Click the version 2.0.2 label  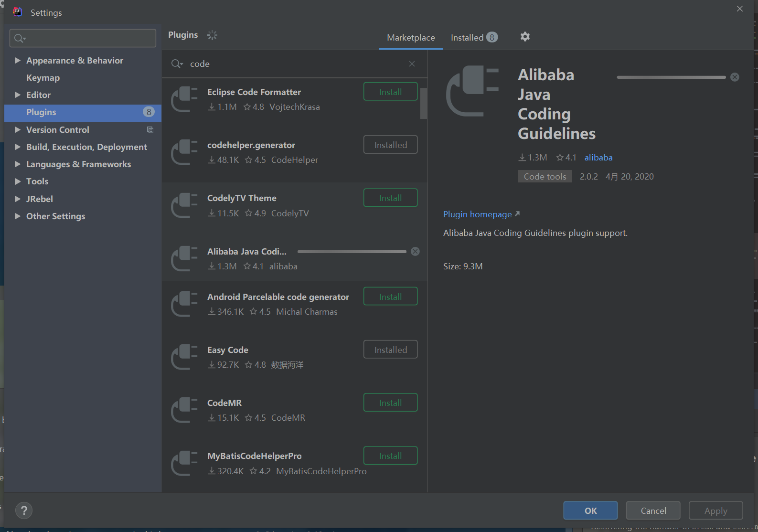click(588, 176)
